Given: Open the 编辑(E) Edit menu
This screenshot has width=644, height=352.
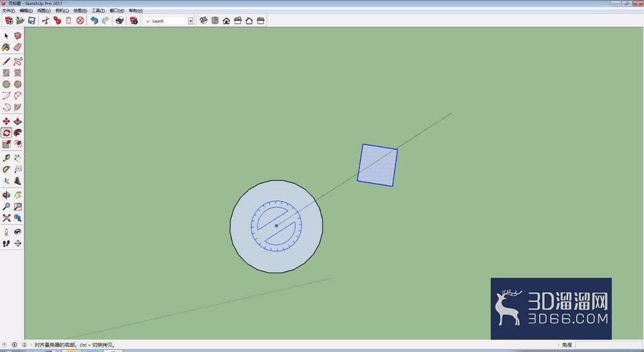Looking at the screenshot, I should (x=26, y=11).
